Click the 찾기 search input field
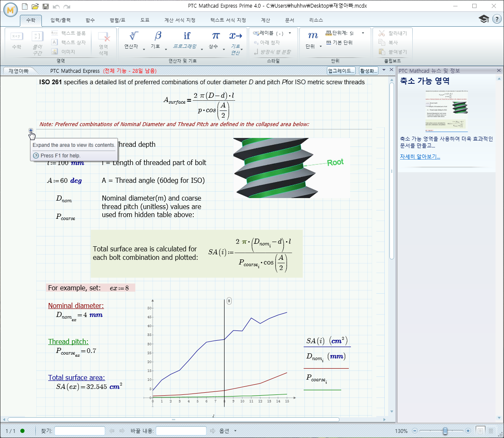This screenshot has height=438, width=504. point(80,431)
